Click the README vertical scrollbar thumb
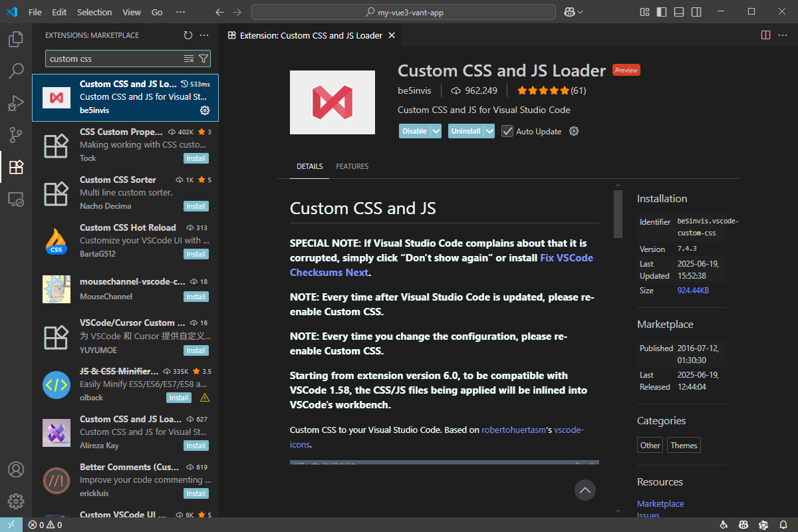 (x=618, y=214)
